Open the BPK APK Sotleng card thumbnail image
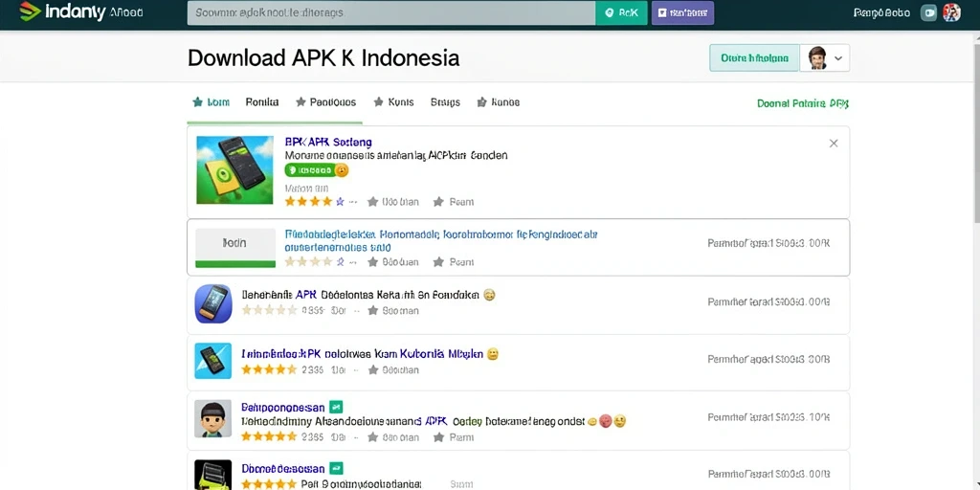The width and height of the screenshot is (980, 490). [234, 170]
